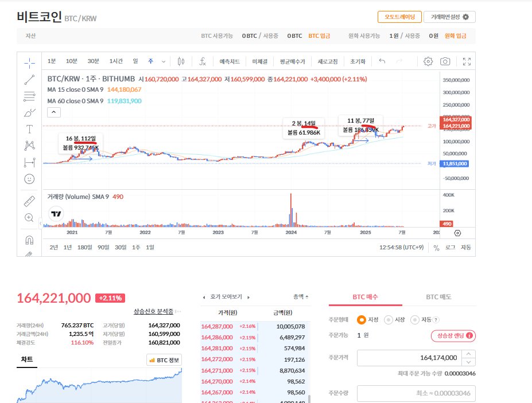The image size is (532, 403).
Task: Click the info icon on 상승장 렌딩
Action: click(x=469, y=335)
